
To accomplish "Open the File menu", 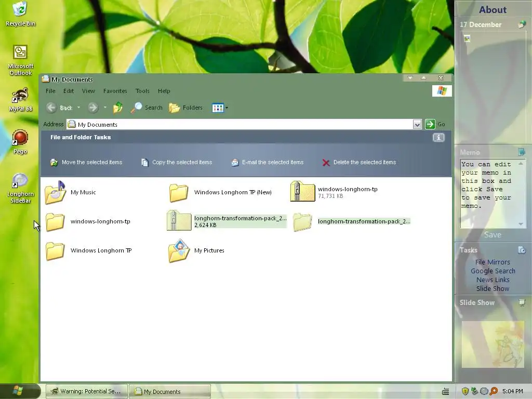I will (x=50, y=91).
